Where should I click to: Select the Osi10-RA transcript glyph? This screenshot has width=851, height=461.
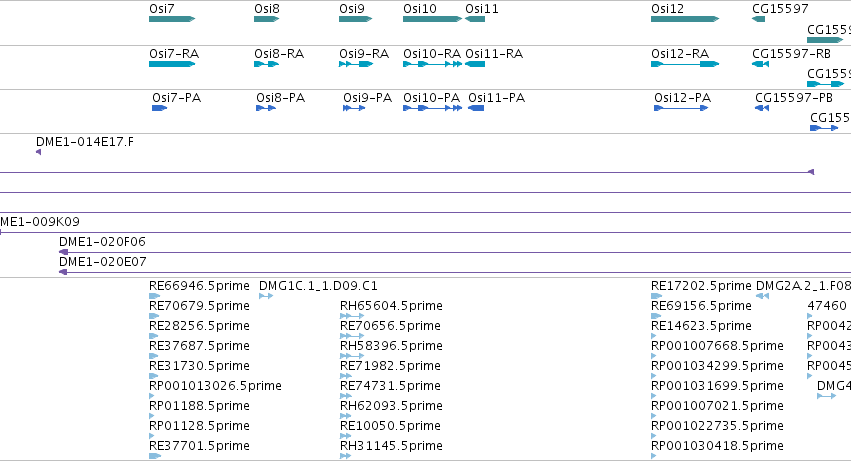(x=433, y=64)
